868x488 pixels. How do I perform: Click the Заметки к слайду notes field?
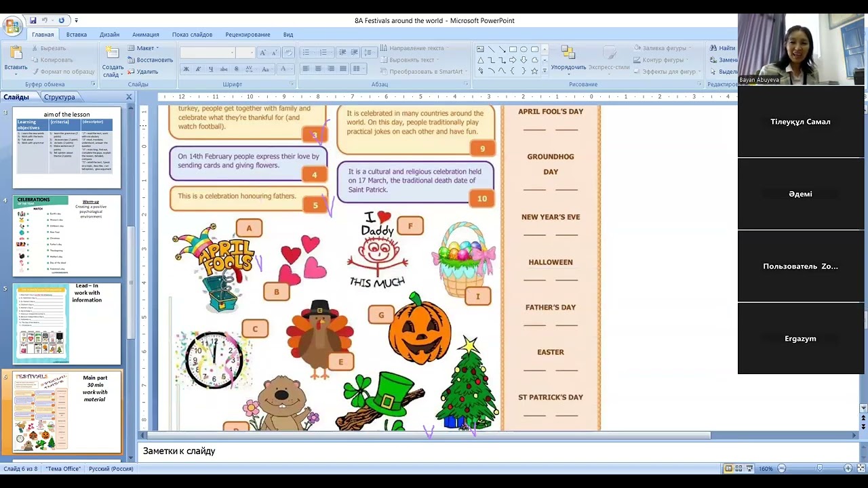pyautogui.click(x=498, y=451)
